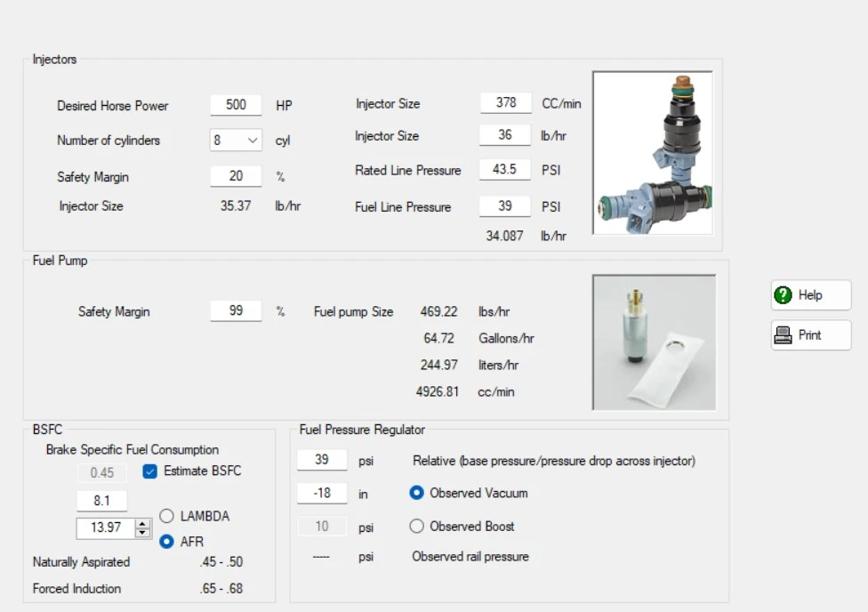The height and width of the screenshot is (612, 868).
Task: Click the 13.97 AFR value field
Action: click(x=106, y=527)
